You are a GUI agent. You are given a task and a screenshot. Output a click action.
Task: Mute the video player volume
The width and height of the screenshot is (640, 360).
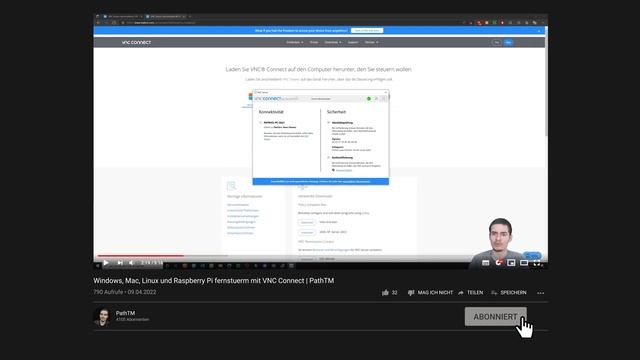131,263
